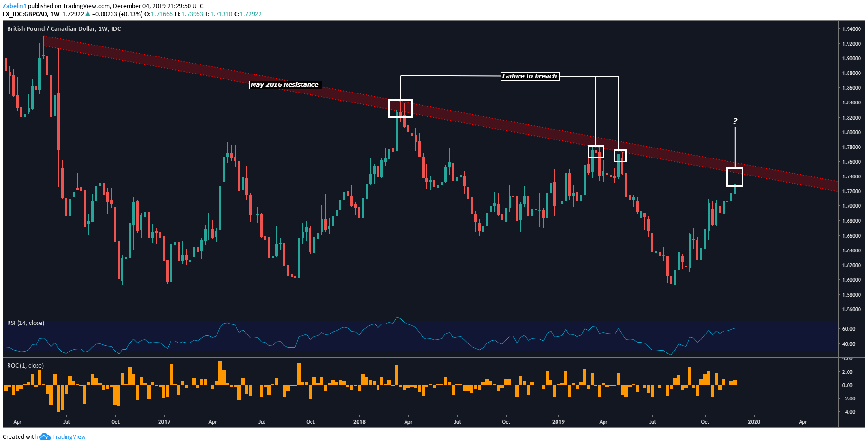The height and width of the screenshot is (445, 868).
Task: Click the open value 1.71666 in header
Action: [162, 14]
